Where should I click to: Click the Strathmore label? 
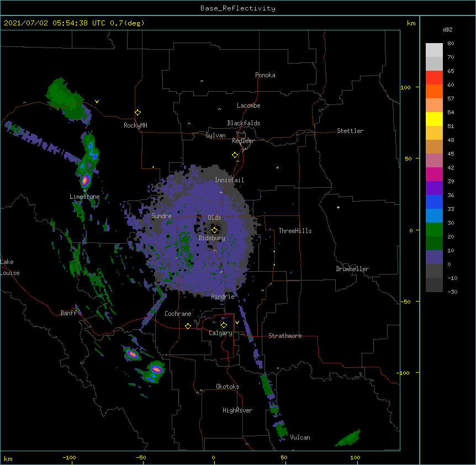[x=285, y=336]
